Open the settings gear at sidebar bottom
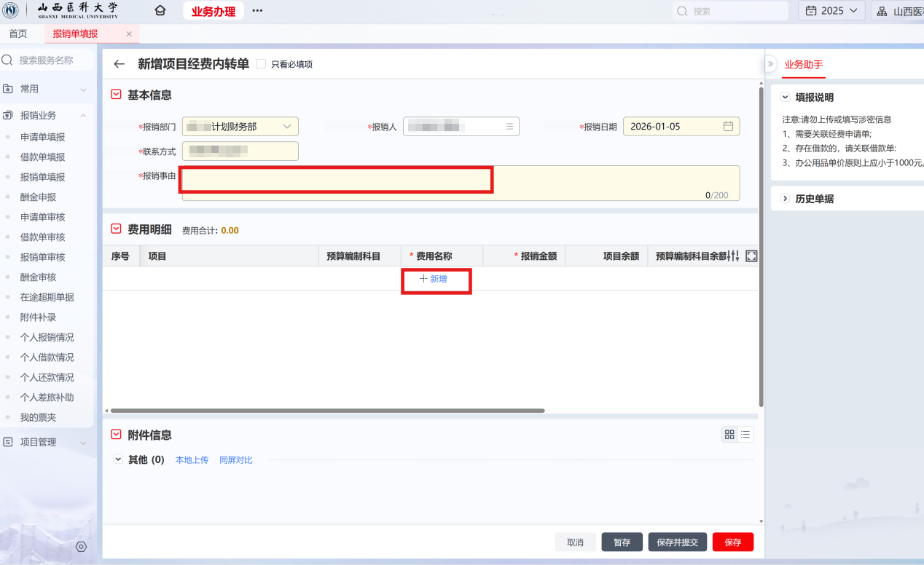Screen dimensions: 924x565 pos(81,547)
